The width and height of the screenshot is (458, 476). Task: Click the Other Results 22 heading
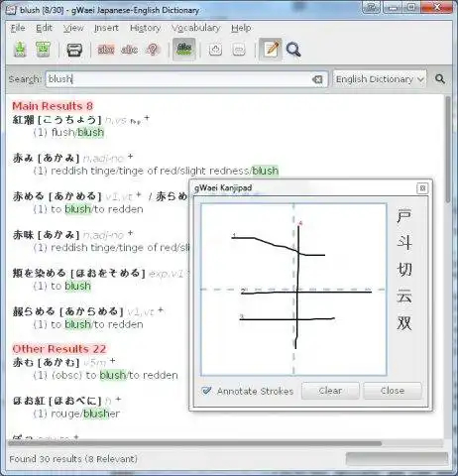click(59, 349)
